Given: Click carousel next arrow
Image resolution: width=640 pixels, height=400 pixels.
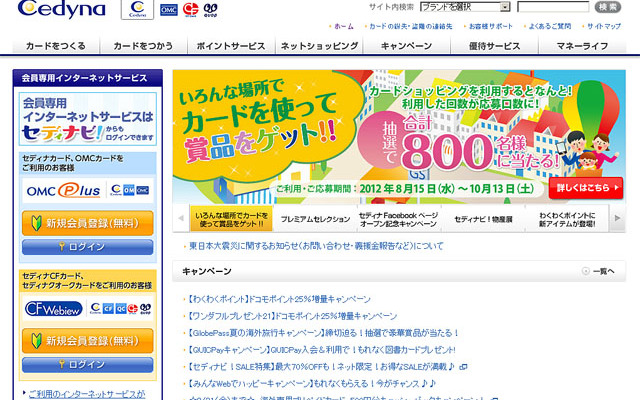Looking at the screenshot, I should (x=618, y=218).
